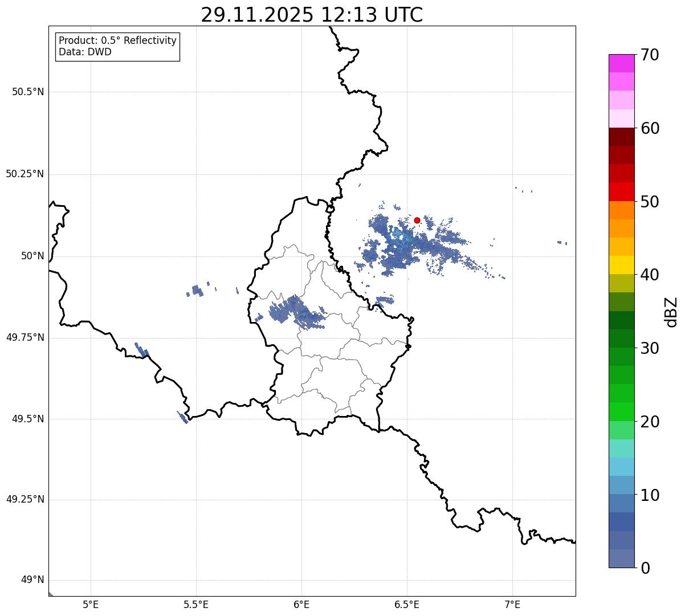This screenshot has height=616, width=685.
Task: Click the '50°N' latitude label
Action: (32, 256)
